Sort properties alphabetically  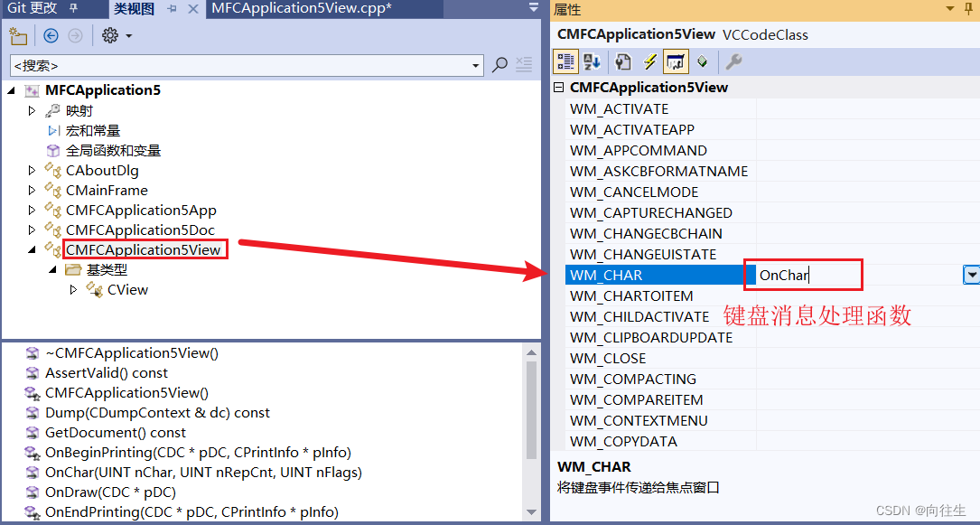coord(592,61)
